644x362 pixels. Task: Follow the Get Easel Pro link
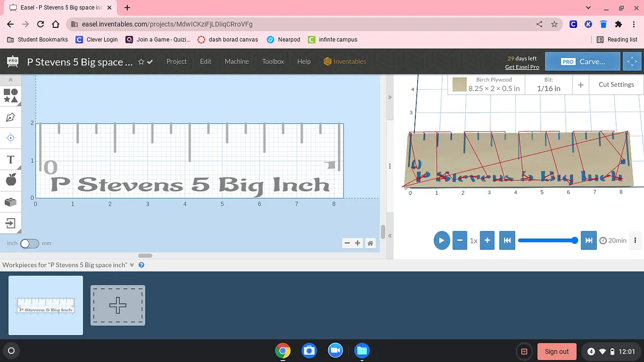tap(522, 67)
